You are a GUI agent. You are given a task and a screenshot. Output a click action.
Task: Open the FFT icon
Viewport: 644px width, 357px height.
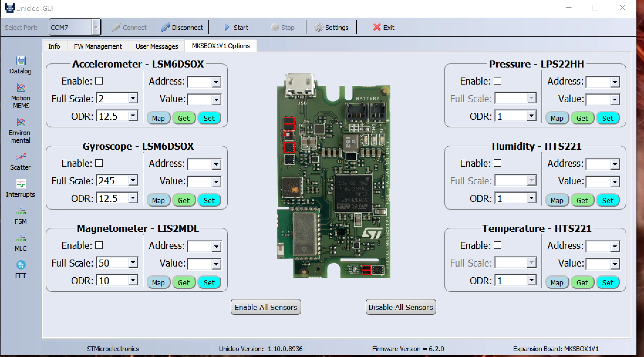tap(21, 265)
